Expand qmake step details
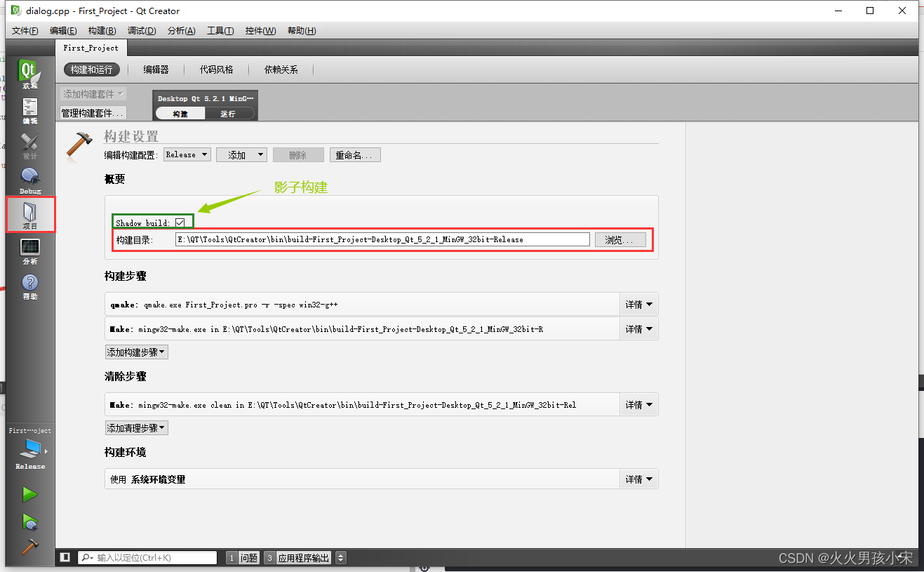This screenshot has height=572, width=924. pos(638,305)
